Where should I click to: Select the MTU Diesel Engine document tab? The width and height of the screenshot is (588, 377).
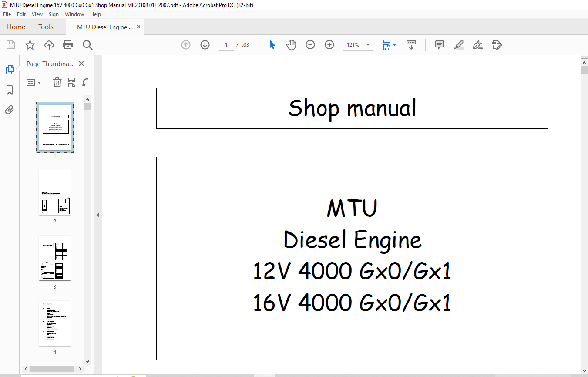point(105,27)
